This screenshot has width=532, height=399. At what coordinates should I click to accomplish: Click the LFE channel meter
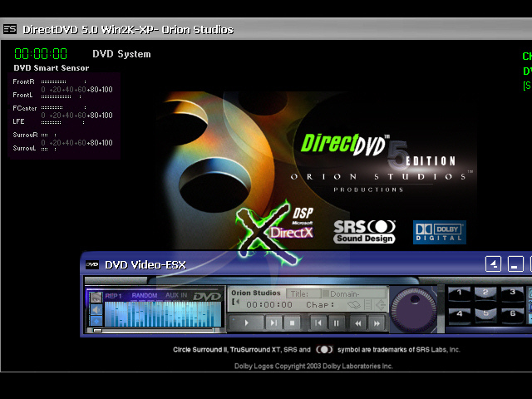point(48,122)
